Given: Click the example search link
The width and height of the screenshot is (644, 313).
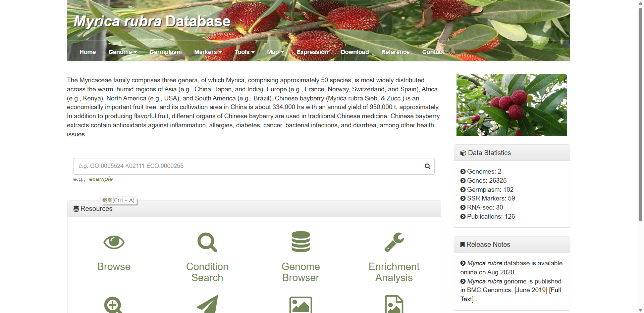Looking at the screenshot, I should (101, 179).
